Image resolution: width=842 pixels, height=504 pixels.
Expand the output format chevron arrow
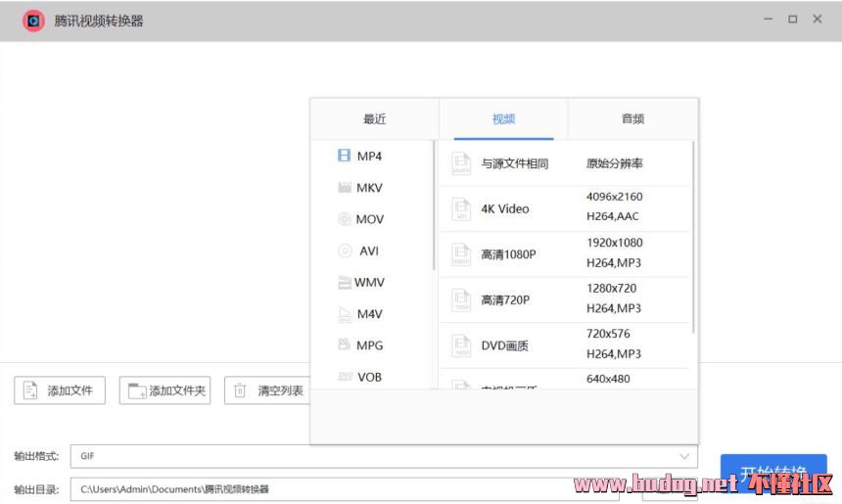coord(684,456)
